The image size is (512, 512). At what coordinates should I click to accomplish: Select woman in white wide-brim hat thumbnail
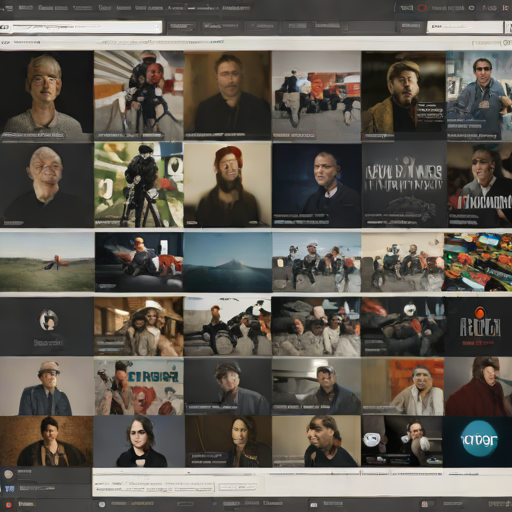139,327
